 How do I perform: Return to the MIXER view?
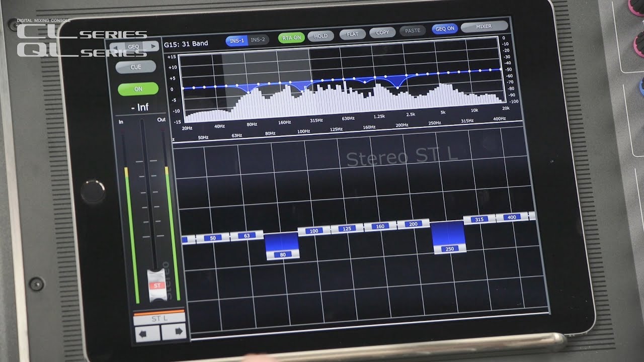484,26
